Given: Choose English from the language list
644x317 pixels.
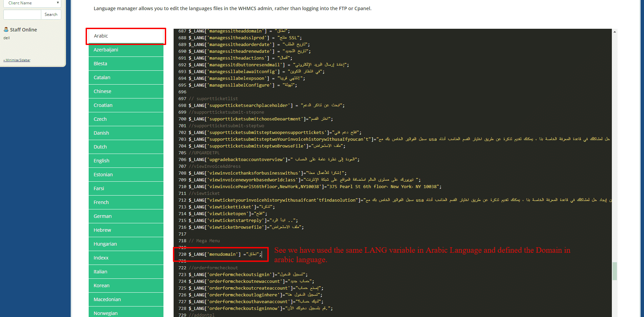Looking at the screenshot, I should 126,161.
